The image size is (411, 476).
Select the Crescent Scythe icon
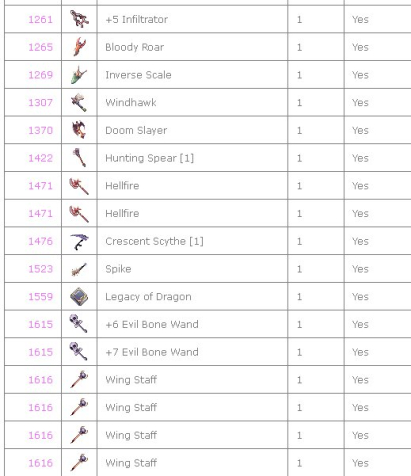(x=79, y=241)
